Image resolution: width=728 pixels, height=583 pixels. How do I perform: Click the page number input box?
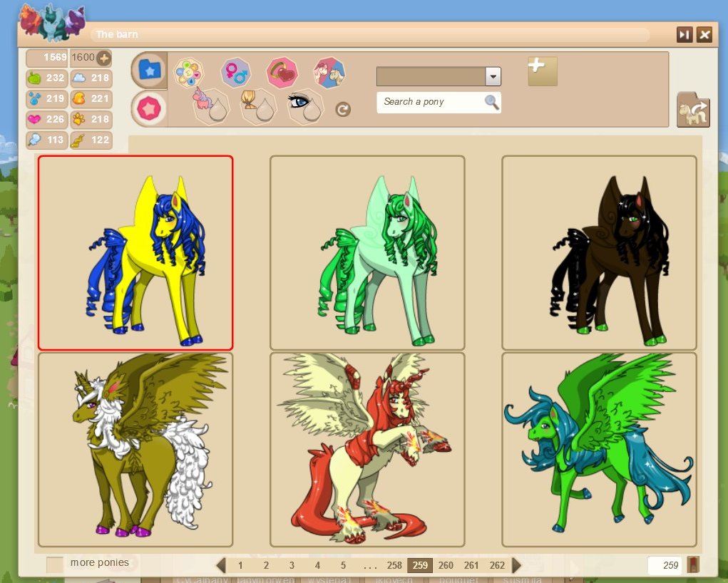(665, 565)
